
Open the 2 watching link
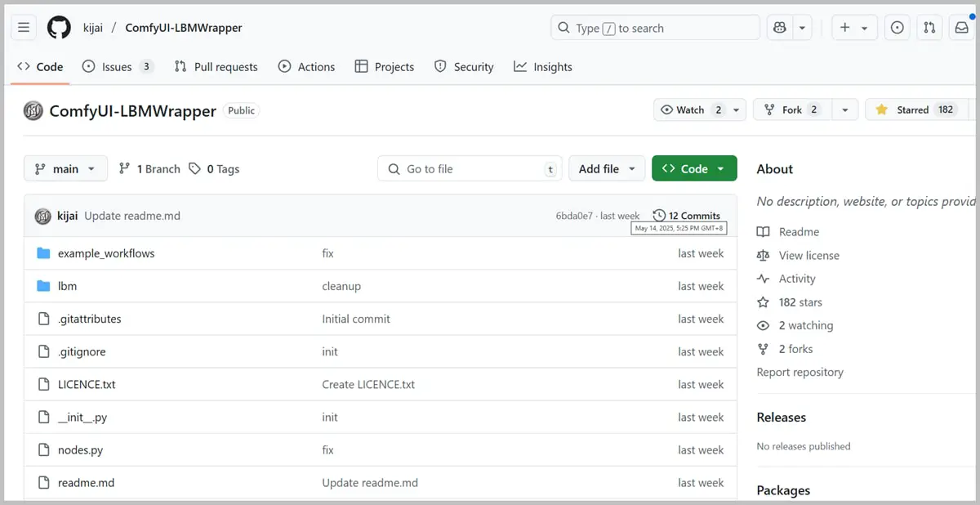[x=795, y=325]
